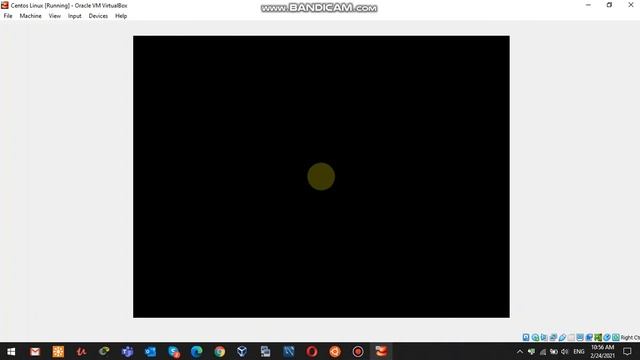Click the battery tray icon
The height and width of the screenshot is (360, 640).
(554, 351)
